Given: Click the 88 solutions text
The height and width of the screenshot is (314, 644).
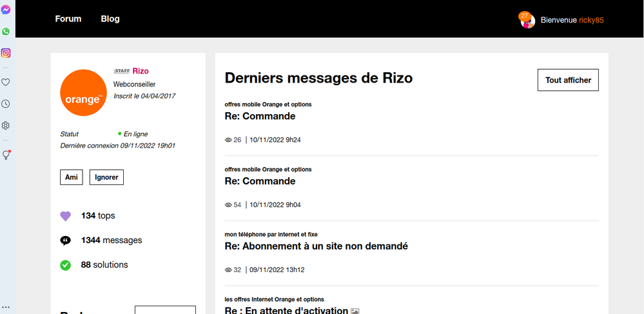Looking at the screenshot, I should (104, 265).
